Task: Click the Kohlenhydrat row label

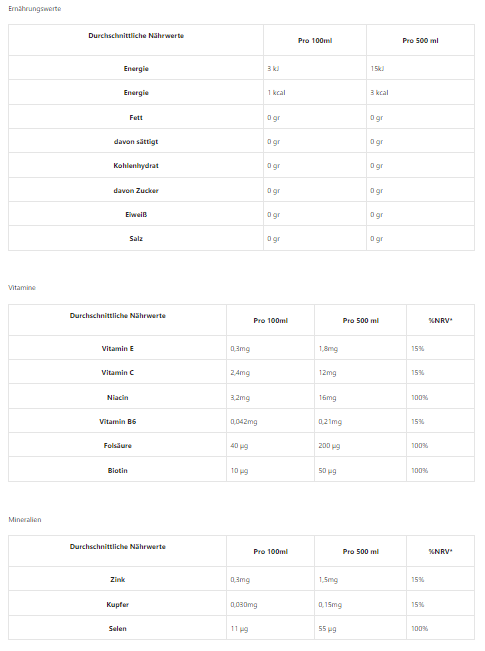Action: [x=136, y=166]
